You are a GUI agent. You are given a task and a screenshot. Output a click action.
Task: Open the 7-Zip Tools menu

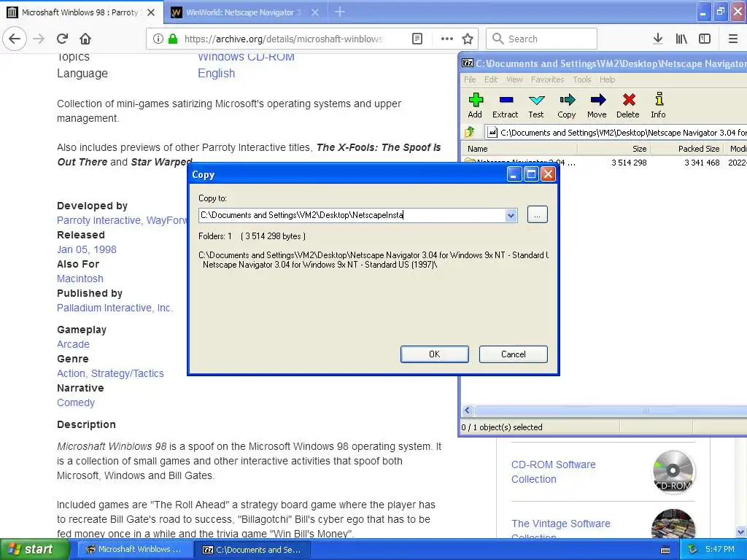point(581,79)
